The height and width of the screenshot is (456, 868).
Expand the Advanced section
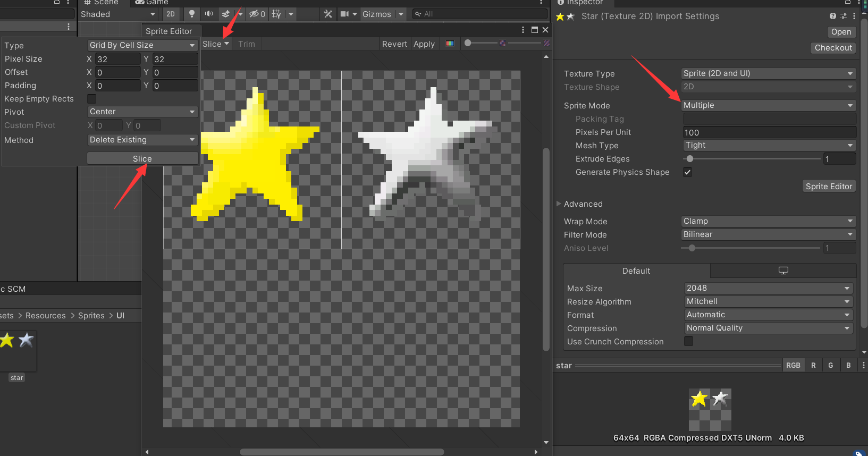559,204
